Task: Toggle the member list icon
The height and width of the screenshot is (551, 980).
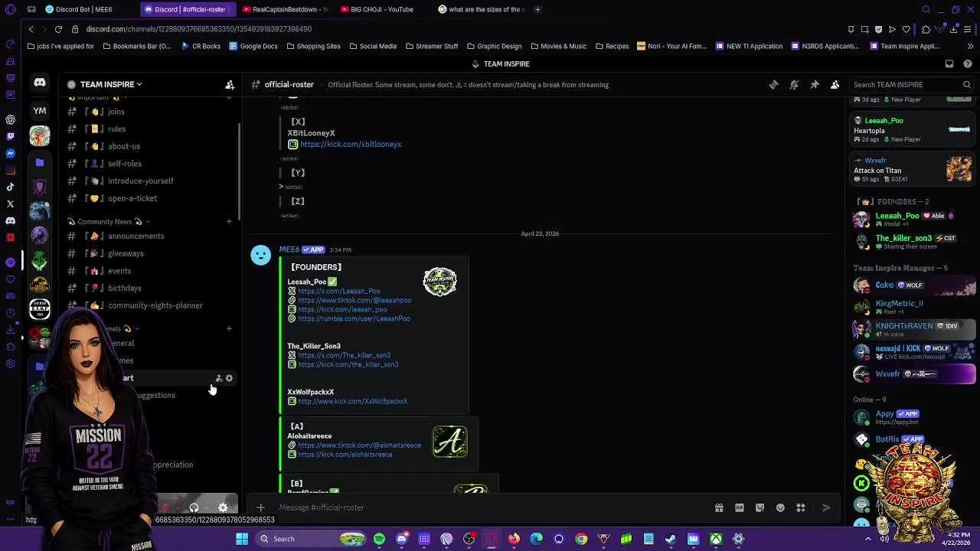Action: click(x=835, y=85)
